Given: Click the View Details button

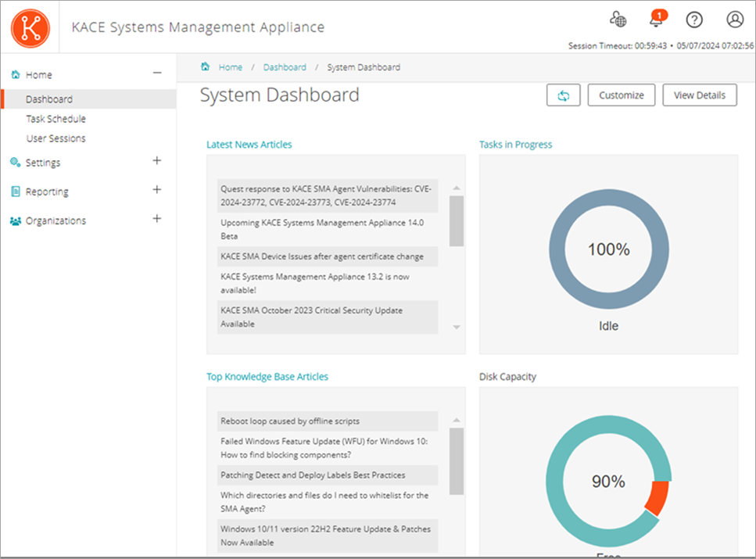Looking at the screenshot, I should coord(700,95).
